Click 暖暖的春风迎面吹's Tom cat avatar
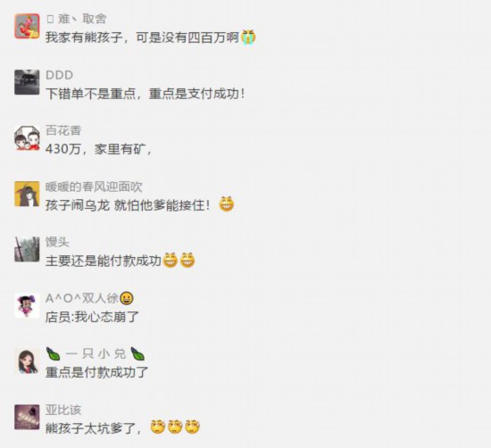491x448 pixels. point(27,194)
